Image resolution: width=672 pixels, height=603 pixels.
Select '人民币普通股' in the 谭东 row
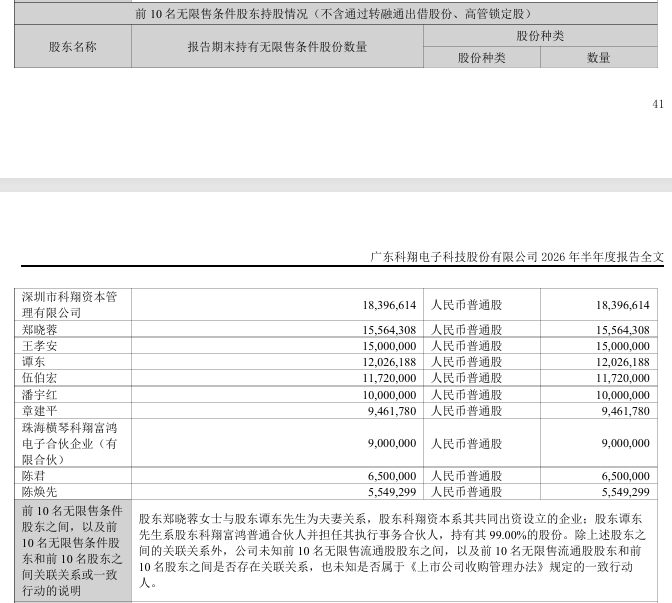pyautogui.click(x=466, y=362)
